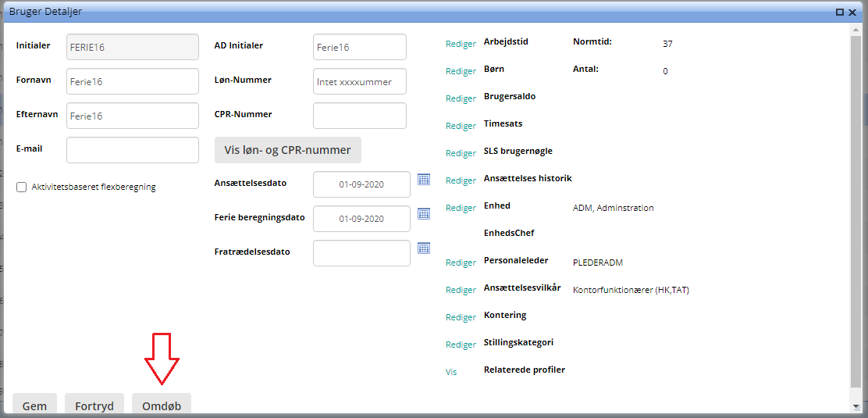Click the Omdøb button
Screen dimensions: 868x418
click(162, 405)
